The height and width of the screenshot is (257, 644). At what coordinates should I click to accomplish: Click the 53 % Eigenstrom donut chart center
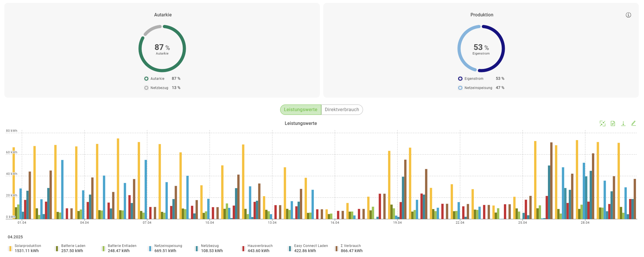coord(481,49)
